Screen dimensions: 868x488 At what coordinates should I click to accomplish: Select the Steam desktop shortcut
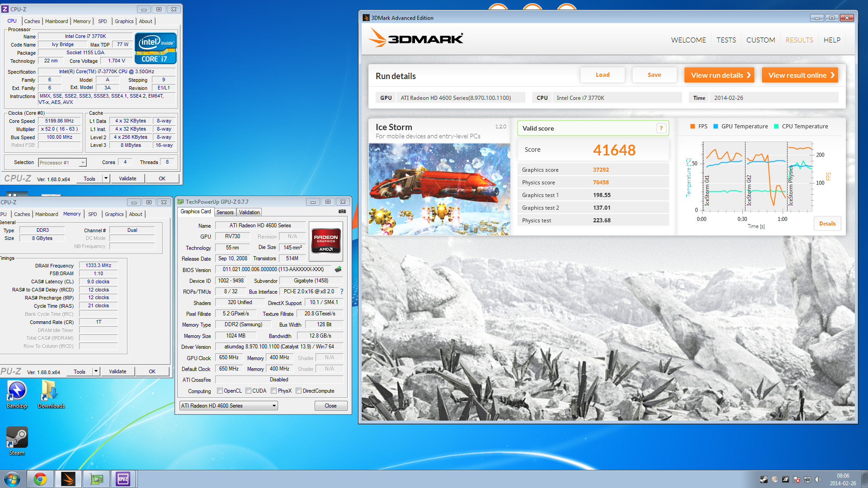tap(17, 441)
